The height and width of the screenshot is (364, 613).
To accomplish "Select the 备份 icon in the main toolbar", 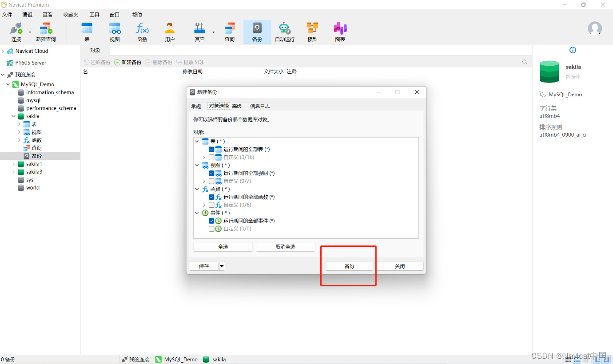I will tap(257, 28).
